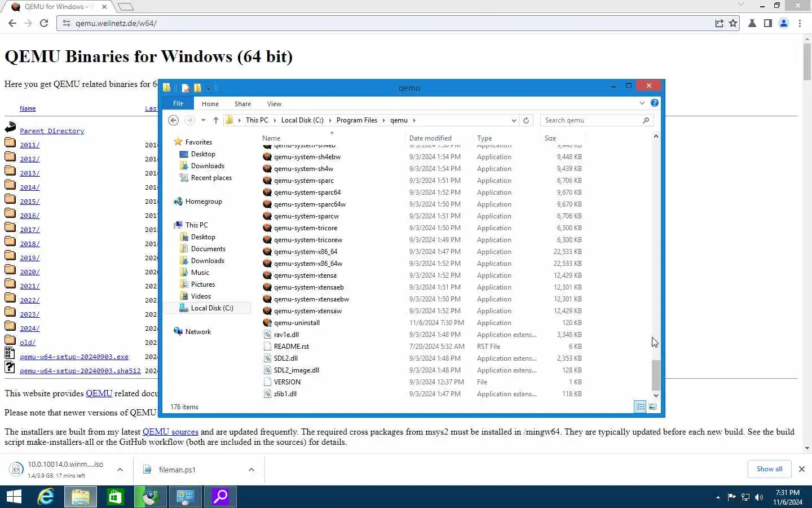The height and width of the screenshot is (508, 812).
Task: Select This PC in the breadcrumb path
Action: [257, 120]
